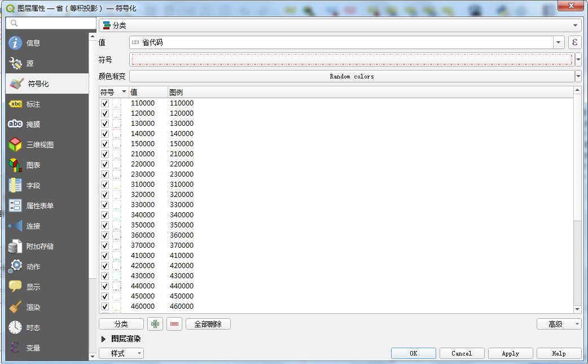Viewport: 588px width, 364px height.
Task: Uncheck the checkbox for value 110000
Action: [x=104, y=103]
